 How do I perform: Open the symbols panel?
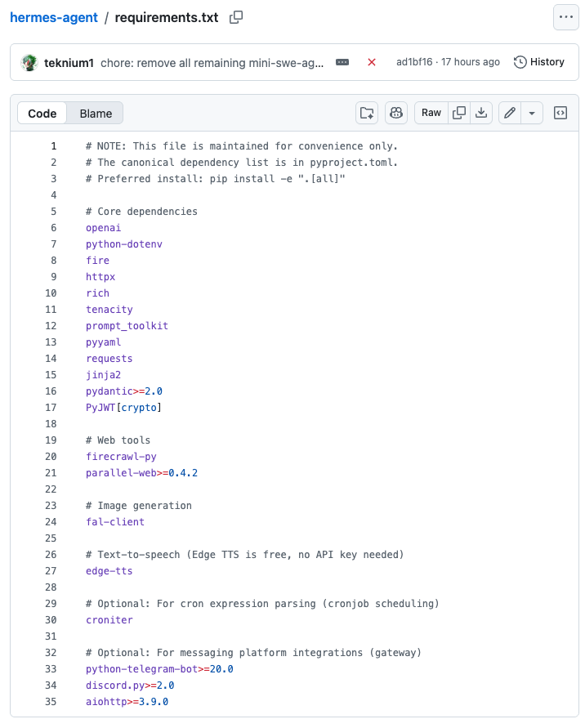[x=560, y=113]
